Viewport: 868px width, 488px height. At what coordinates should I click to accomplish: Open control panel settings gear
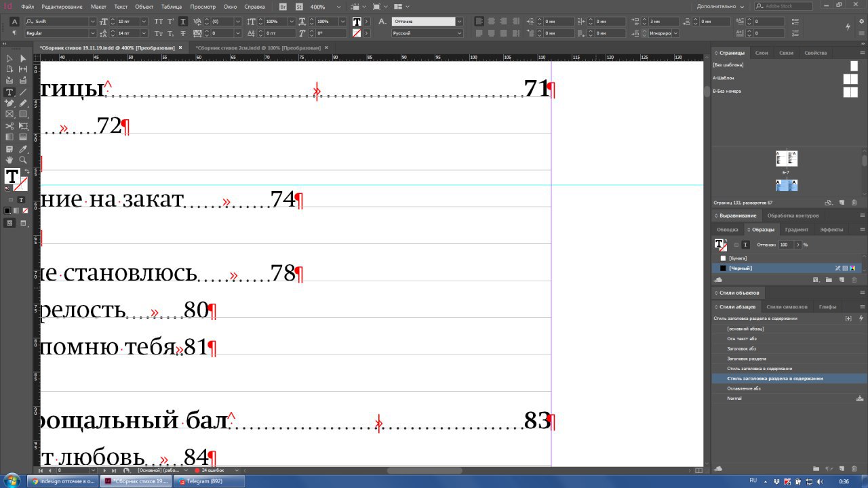point(861,22)
